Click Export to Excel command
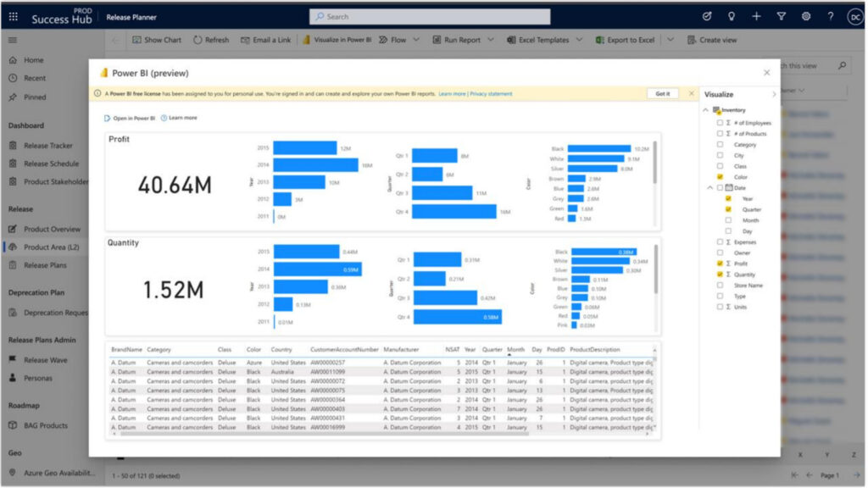This screenshot has width=868, height=488. point(625,40)
